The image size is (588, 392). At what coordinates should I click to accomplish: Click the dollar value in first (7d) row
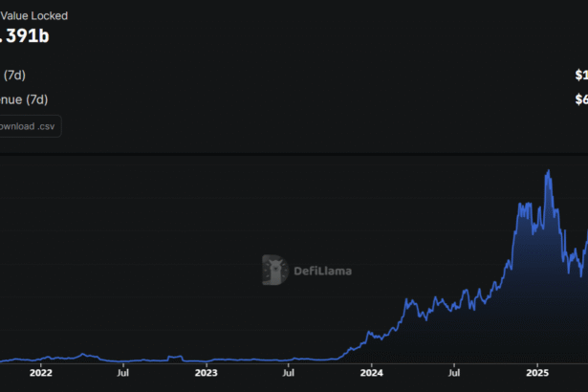click(x=580, y=75)
